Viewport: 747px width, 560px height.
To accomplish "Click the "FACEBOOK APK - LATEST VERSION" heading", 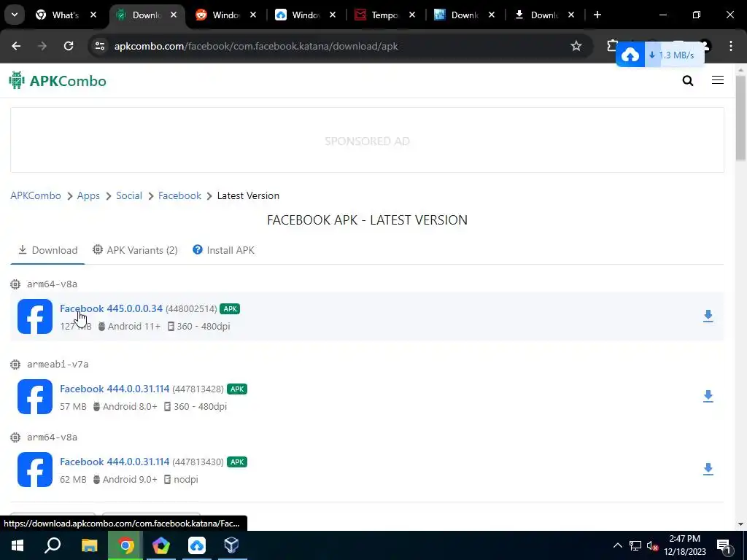I will [x=367, y=220].
